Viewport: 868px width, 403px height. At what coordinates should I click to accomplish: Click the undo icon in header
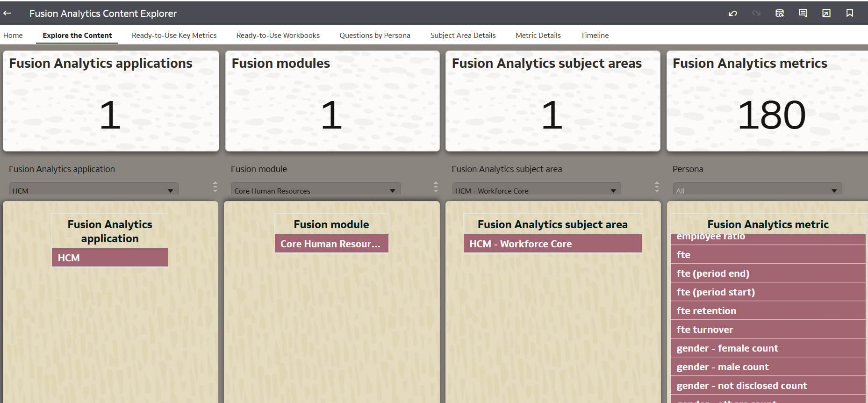tap(733, 13)
